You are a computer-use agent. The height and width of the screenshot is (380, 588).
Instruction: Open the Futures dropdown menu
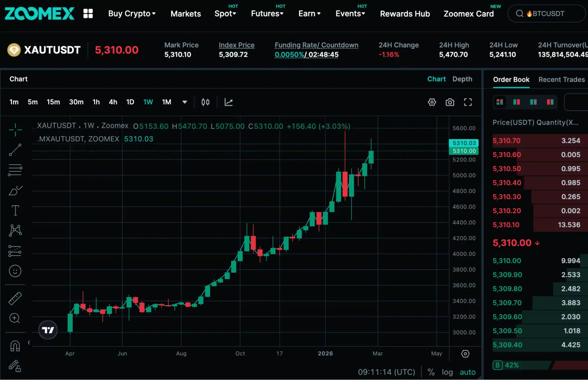(x=265, y=14)
